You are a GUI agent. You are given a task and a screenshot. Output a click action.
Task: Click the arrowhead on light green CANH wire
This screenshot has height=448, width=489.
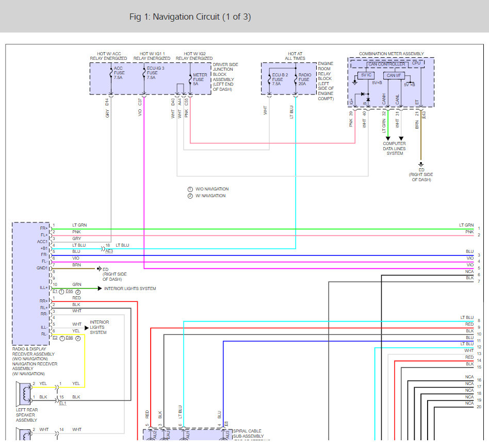[x=388, y=138]
